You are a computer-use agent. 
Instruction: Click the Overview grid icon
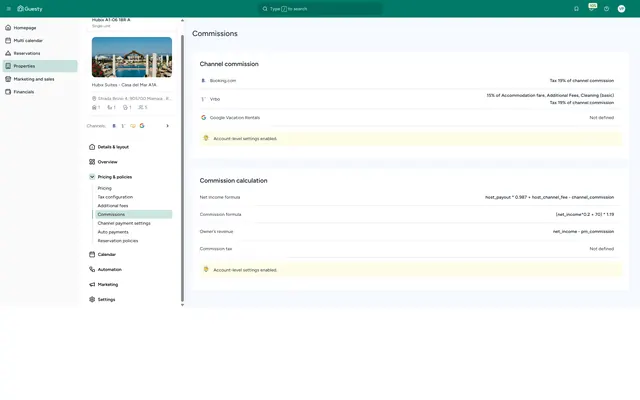click(92, 162)
